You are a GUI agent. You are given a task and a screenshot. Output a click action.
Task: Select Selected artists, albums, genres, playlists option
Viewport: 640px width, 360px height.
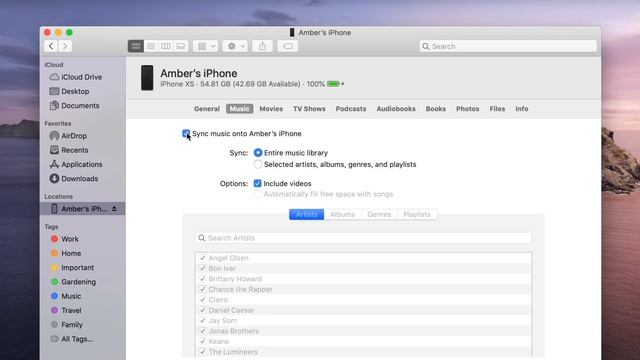click(x=258, y=164)
